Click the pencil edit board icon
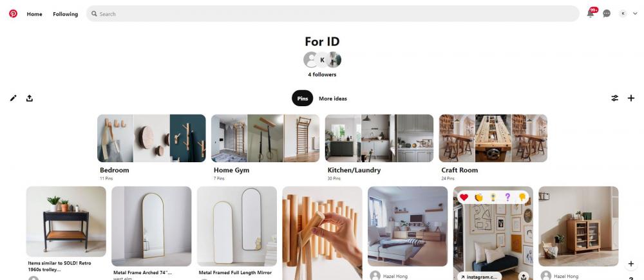The image size is (644, 280). (13, 98)
